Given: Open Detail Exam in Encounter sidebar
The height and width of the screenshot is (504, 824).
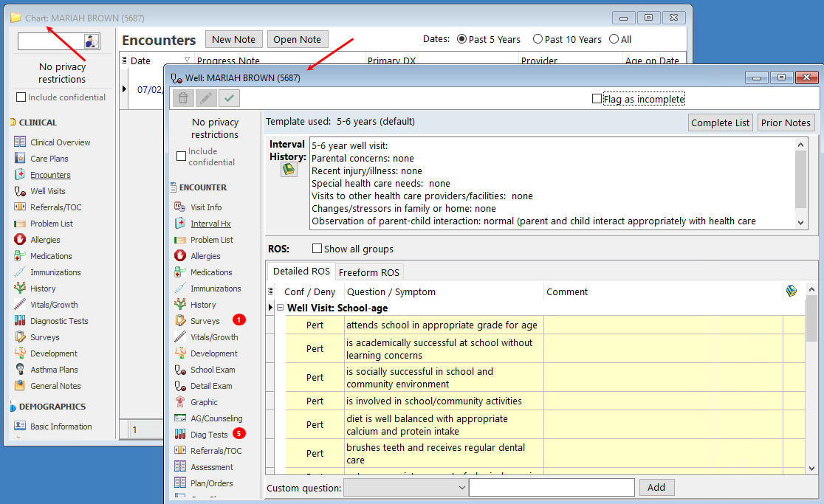Looking at the screenshot, I should pos(210,386).
